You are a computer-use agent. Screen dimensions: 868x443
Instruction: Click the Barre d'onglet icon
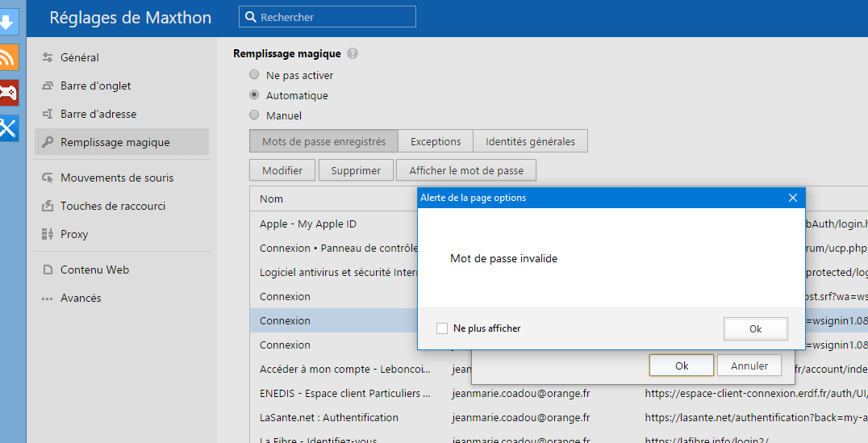coord(48,86)
